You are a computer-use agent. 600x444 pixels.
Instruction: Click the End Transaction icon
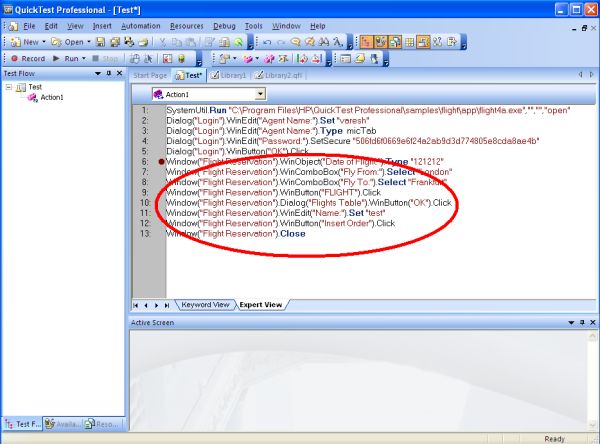point(316,59)
